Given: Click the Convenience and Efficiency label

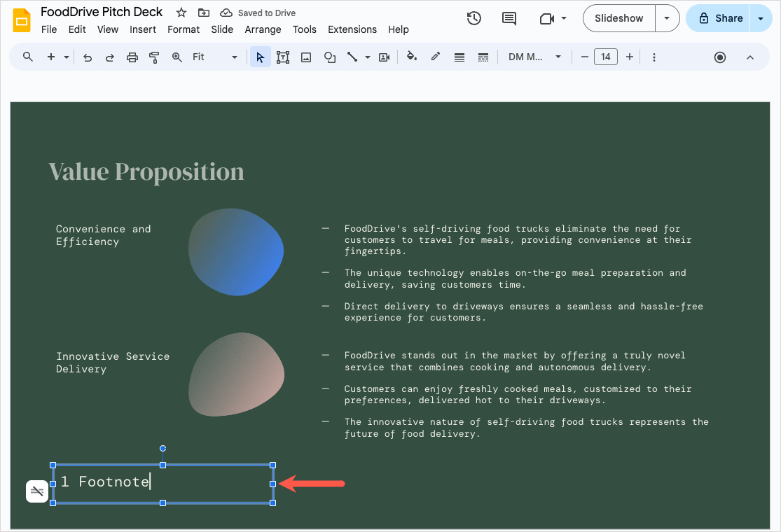Looking at the screenshot, I should point(103,235).
